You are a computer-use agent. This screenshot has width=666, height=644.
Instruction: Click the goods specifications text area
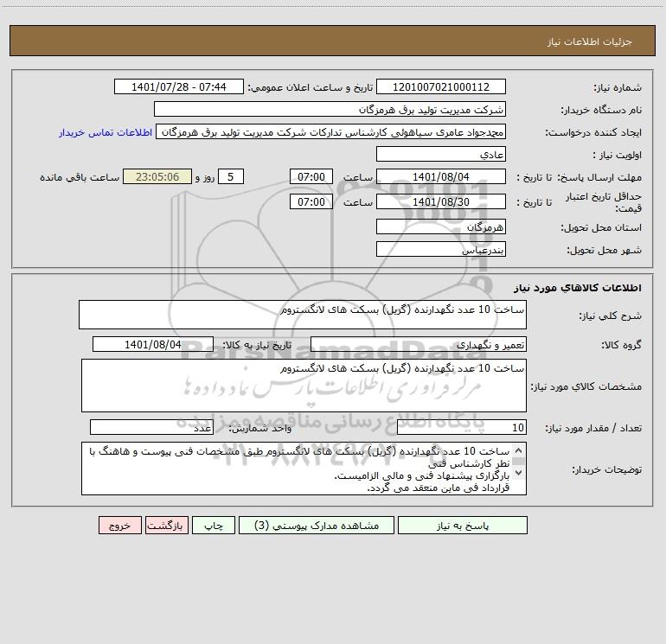tap(304, 386)
